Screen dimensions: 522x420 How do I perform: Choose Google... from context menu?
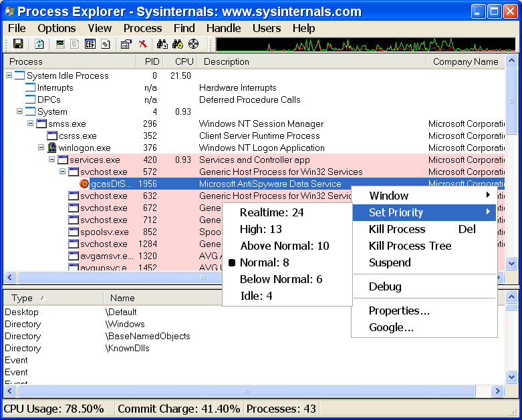click(424, 327)
